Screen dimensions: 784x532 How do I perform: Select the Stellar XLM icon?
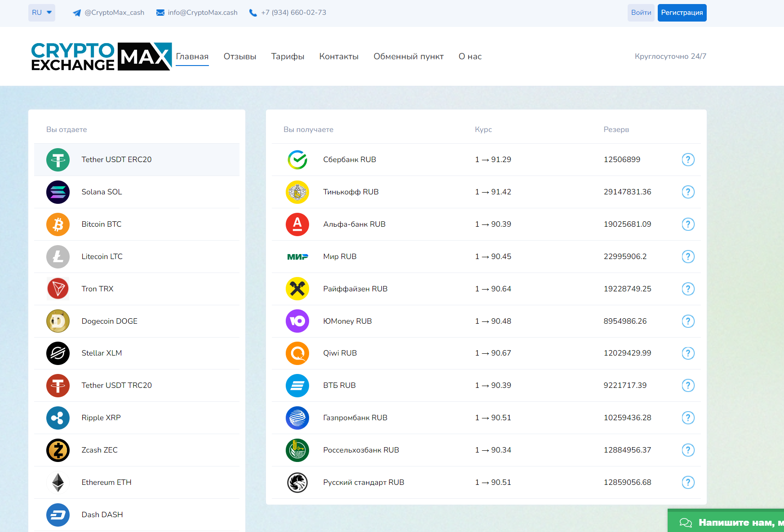point(58,353)
